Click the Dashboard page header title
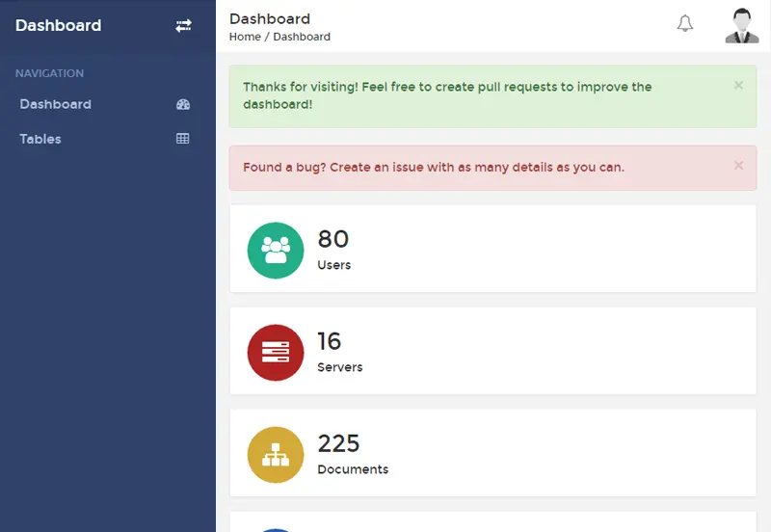Screen dimensions: 771x532 270,18
